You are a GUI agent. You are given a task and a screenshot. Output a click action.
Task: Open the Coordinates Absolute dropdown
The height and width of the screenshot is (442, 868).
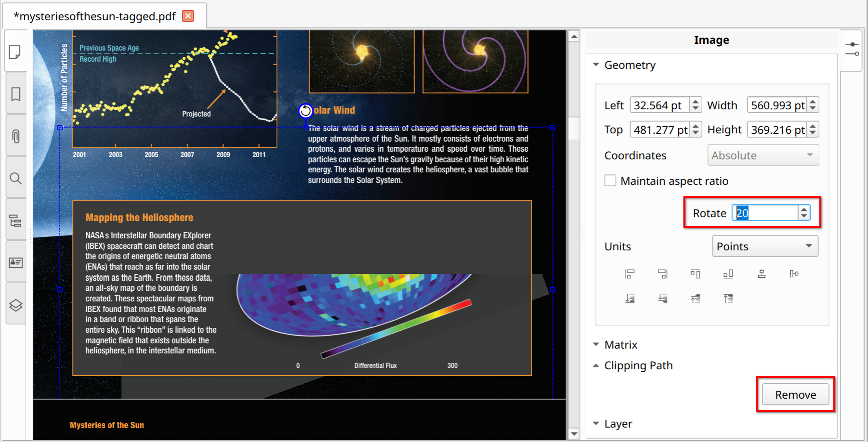(x=763, y=155)
